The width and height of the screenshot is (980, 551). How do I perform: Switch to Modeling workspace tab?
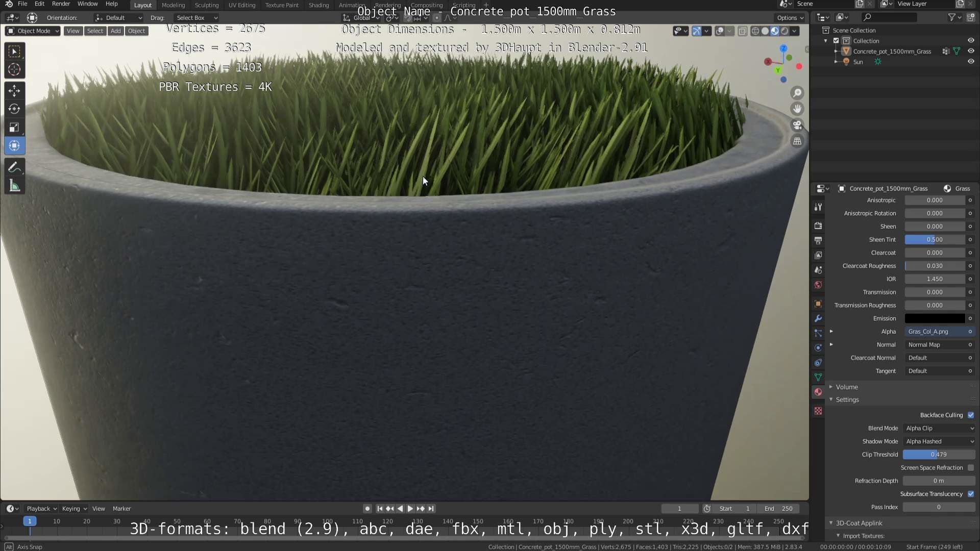click(173, 5)
